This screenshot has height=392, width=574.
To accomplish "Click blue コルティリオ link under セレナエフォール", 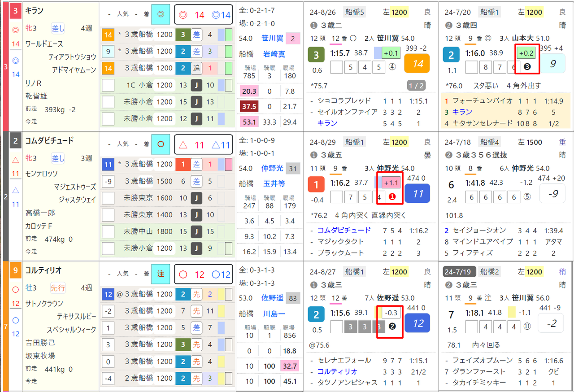I will click(337, 371).
